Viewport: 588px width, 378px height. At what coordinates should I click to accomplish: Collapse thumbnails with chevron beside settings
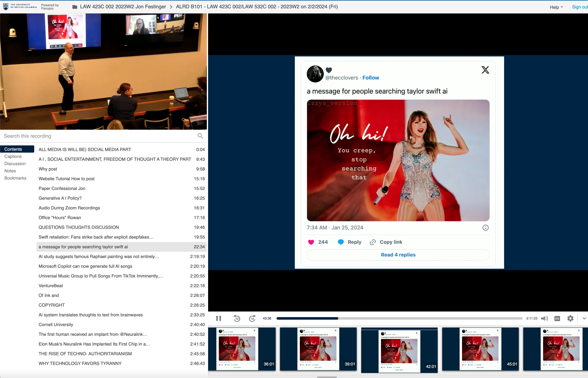584,318
